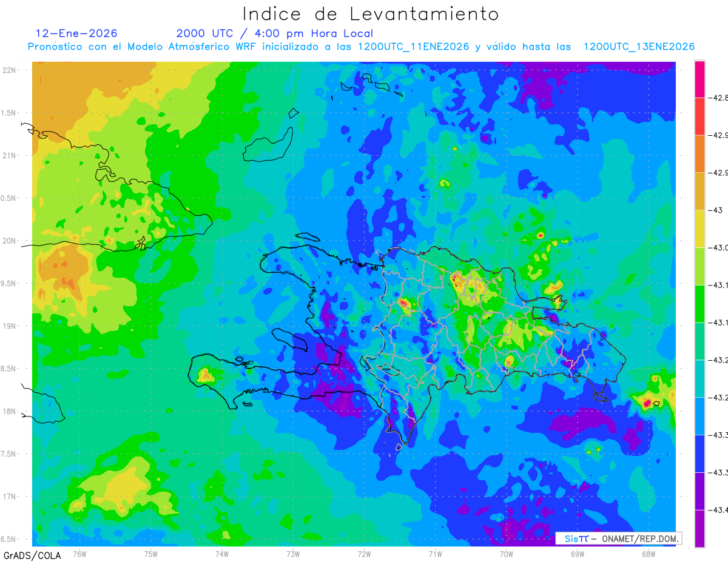Click the '19N' latitude label
728x562 pixels.
click(x=9, y=326)
